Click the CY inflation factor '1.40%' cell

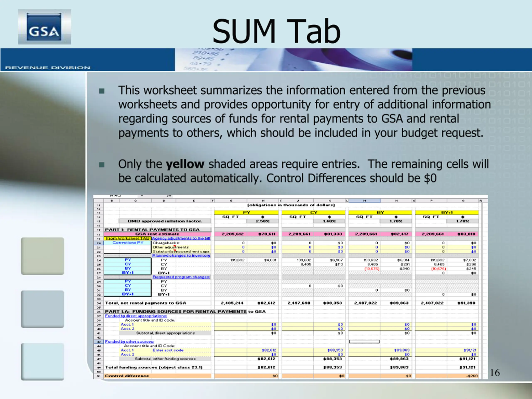(329, 221)
